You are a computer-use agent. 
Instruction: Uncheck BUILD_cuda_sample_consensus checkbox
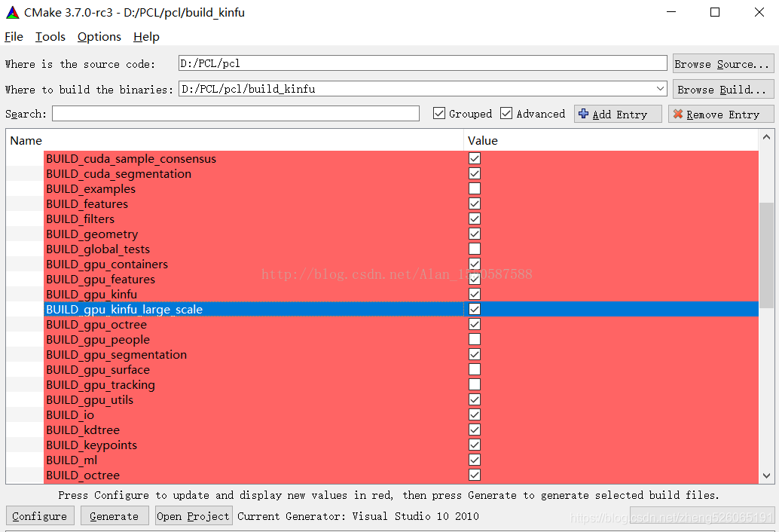[475, 158]
